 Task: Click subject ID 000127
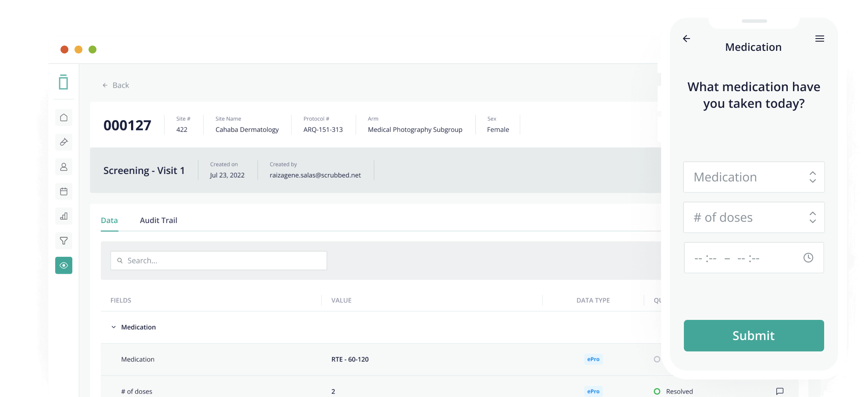click(x=127, y=125)
